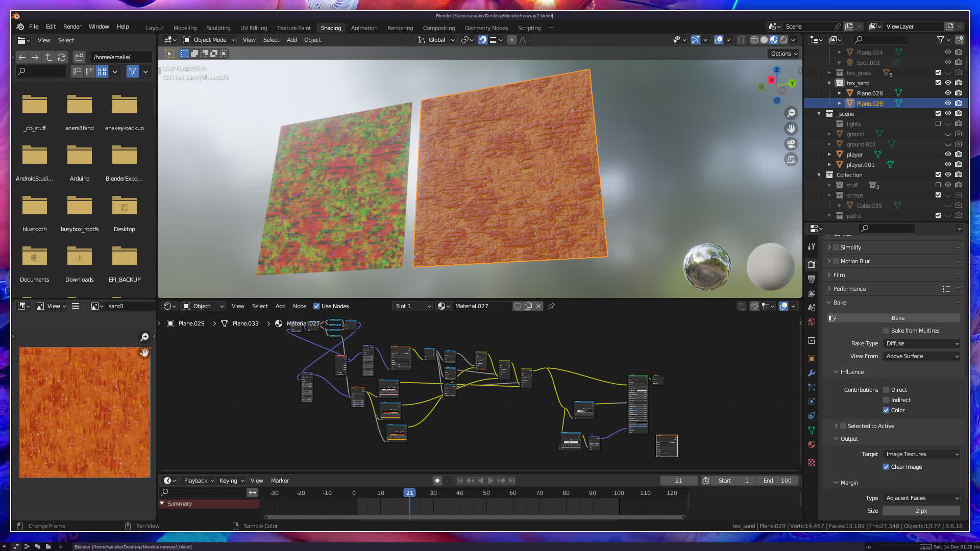
Task: Pin the Material.027 node tree
Action: 551,306
